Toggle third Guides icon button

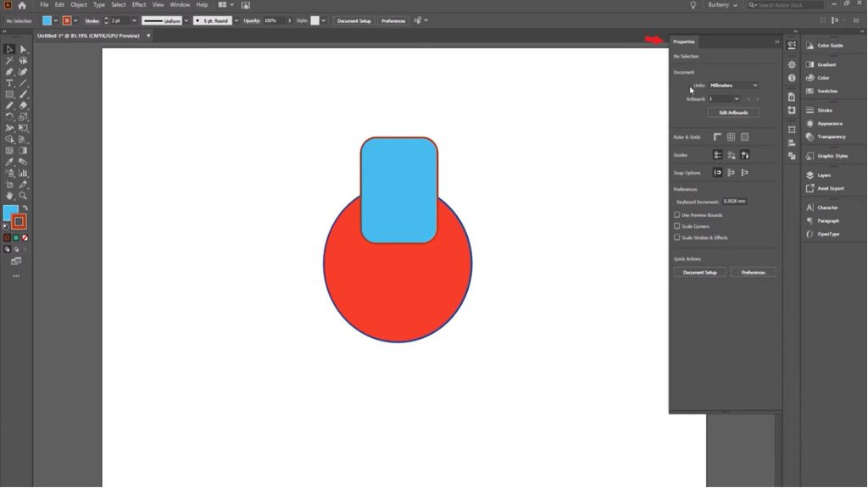744,155
